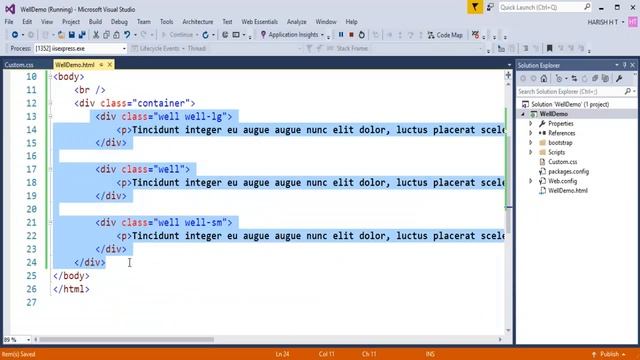Open the Architecture menu
This screenshot has height=360, width=640.
coord(198,22)
